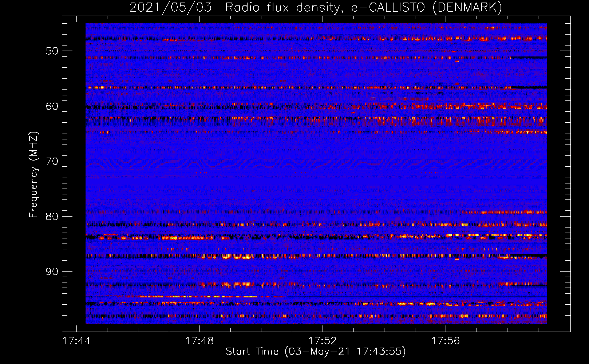
Task: Click the 70 frequency tick label
Action: (x=52, y=161)
